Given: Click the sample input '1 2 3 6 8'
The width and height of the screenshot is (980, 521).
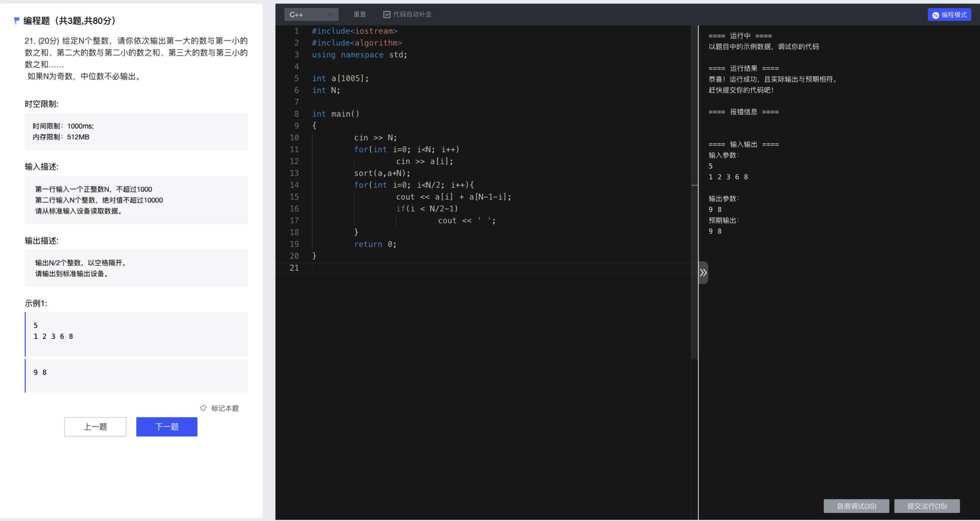Looking at the screenshot, I should click(53, 337).
